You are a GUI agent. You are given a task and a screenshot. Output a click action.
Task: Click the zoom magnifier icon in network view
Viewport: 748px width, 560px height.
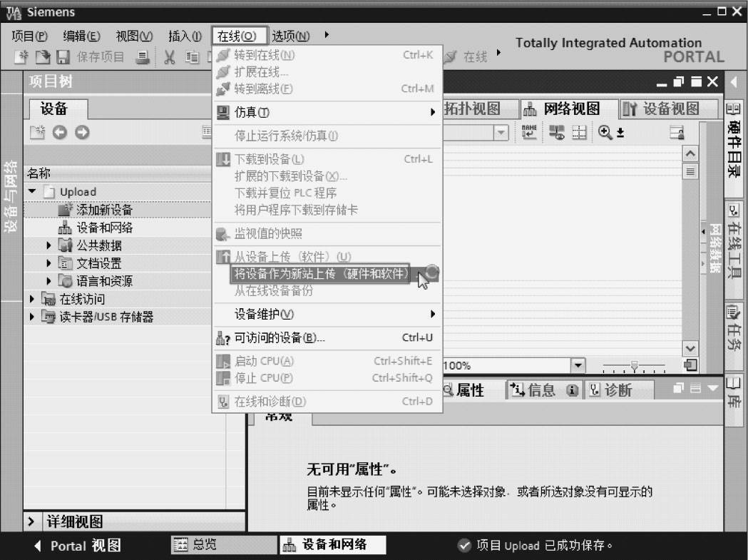point(605,132)
